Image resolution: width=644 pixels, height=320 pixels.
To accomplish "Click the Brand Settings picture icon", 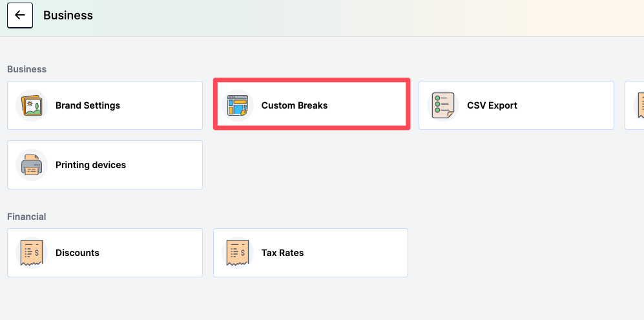I will 32,105.
